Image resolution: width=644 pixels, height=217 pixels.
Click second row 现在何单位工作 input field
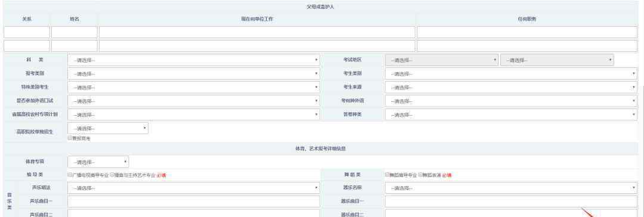point(257,46)
